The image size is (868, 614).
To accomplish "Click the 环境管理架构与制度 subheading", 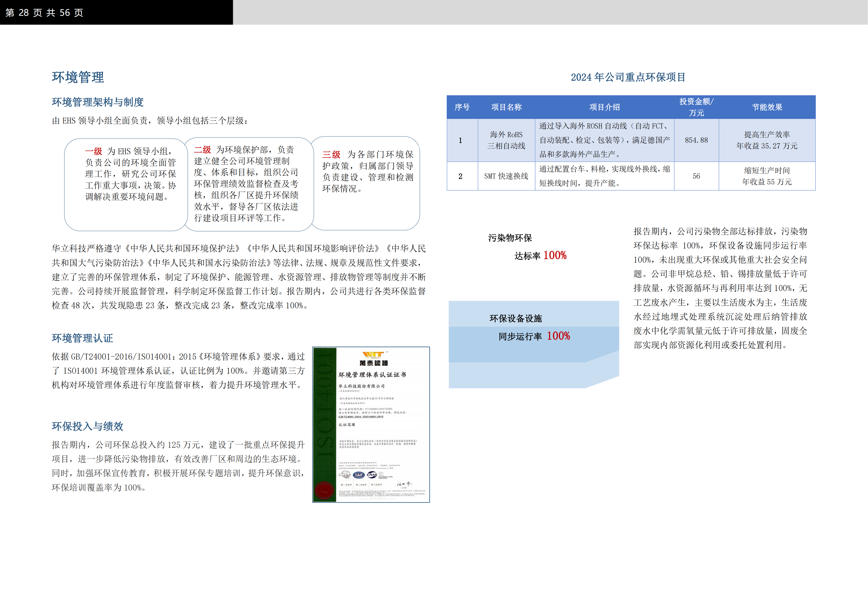I will [x=98, y=102].
